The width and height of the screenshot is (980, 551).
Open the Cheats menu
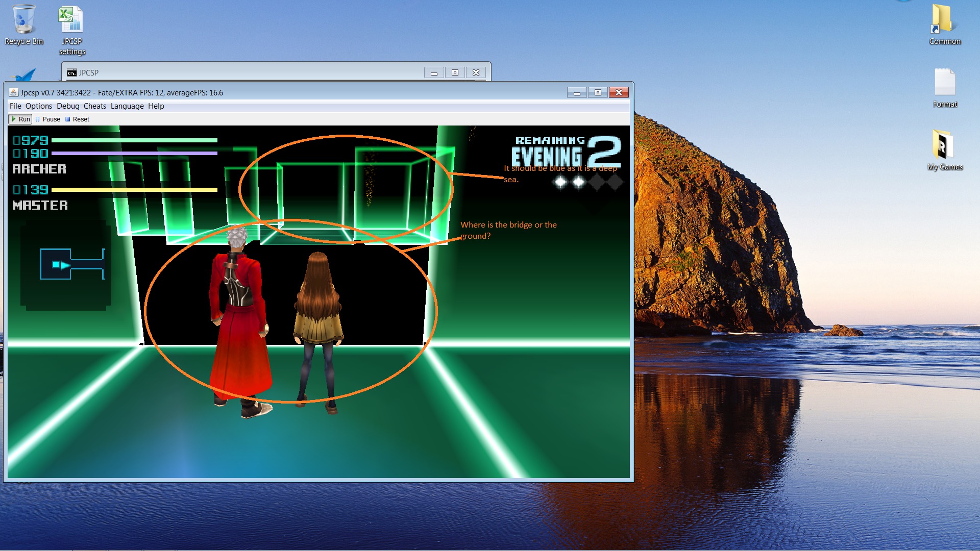click(x=95, y=106)
